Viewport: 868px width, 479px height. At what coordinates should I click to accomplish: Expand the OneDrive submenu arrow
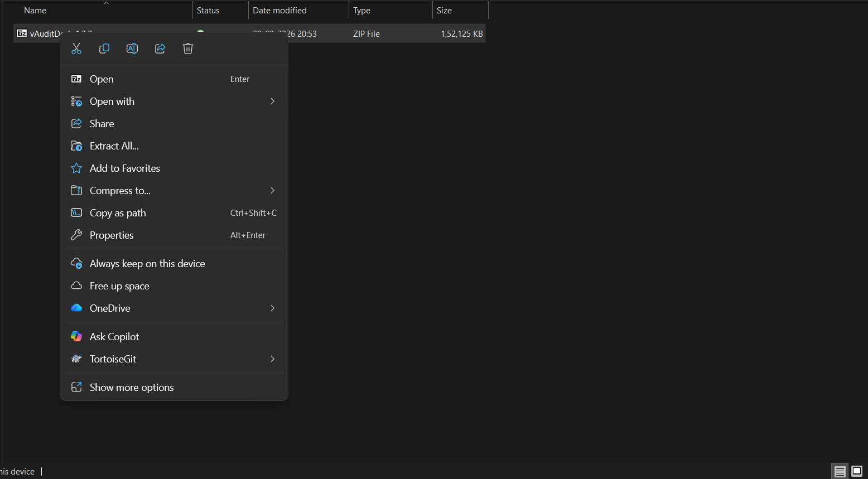pyautogui.click(x=272, y=308)
